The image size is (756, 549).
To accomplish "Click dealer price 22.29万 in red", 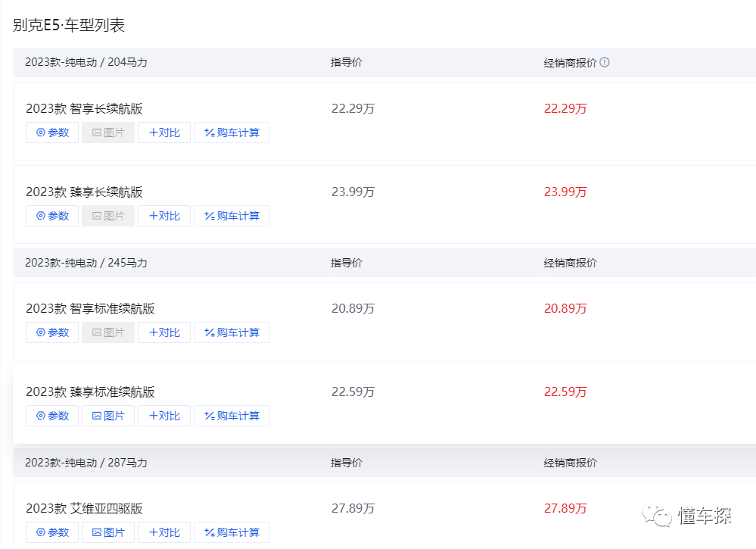I will (x=565, y=108).
